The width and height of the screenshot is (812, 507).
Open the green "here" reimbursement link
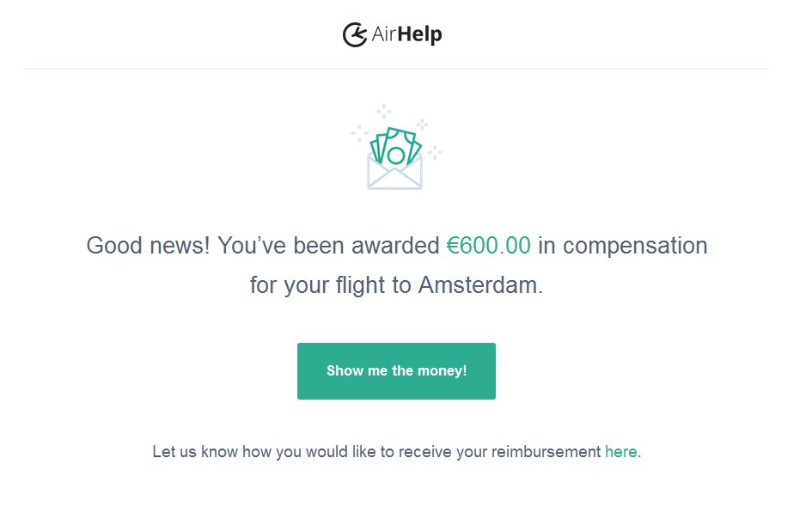pos(620,451)
